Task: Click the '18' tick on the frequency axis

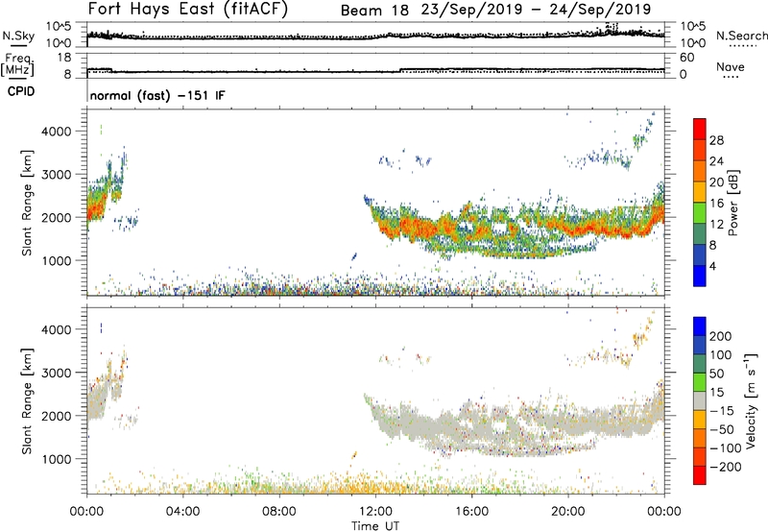Action: click(65, 58)
